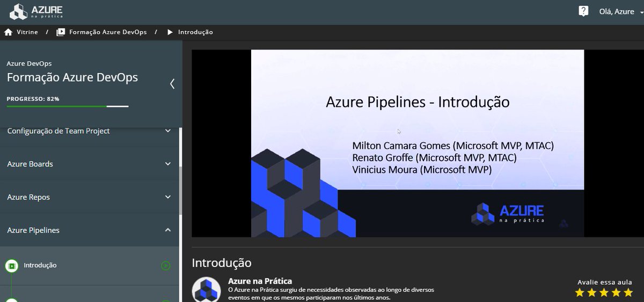The height and width of the screenshot is (302, 644).
Task: Click the Avalie essa aula label
Action: (x=605, y=282)
